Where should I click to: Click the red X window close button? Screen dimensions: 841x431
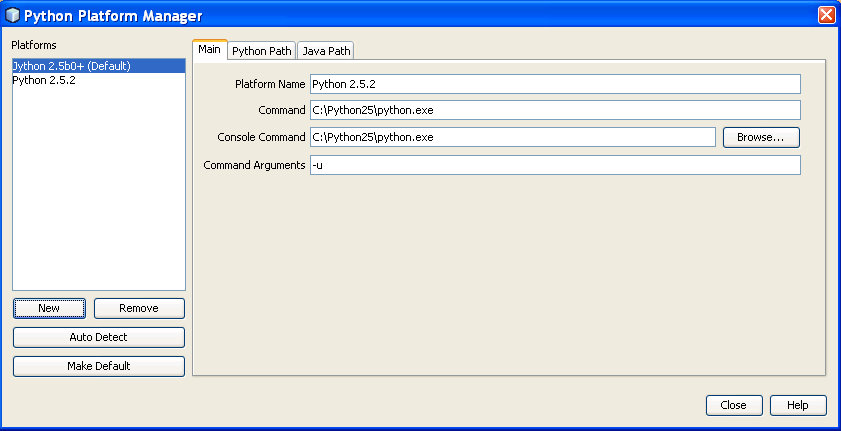tap(827, 15)
